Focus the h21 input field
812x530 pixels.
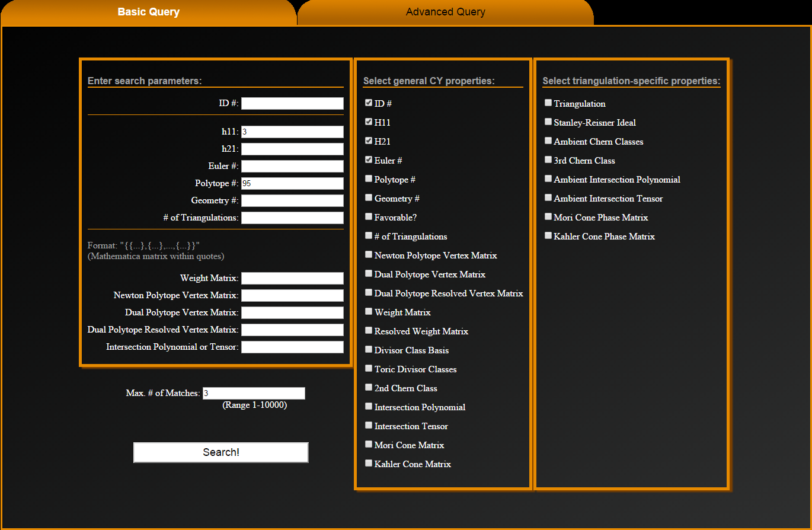(292, 149)
